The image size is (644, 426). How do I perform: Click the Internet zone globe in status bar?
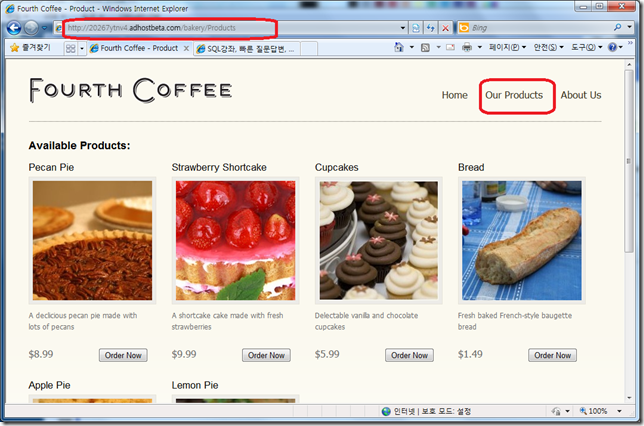pos(386,411)
